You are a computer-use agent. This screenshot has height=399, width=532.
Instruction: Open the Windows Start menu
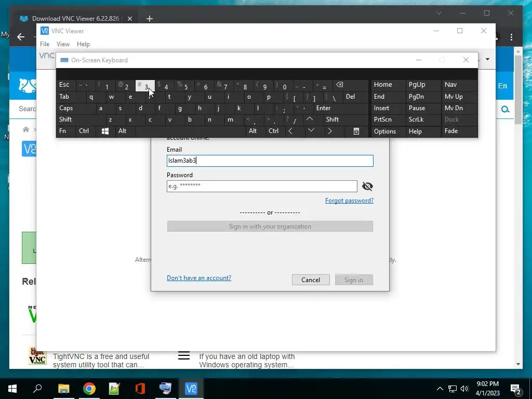[x=12, y=389]
